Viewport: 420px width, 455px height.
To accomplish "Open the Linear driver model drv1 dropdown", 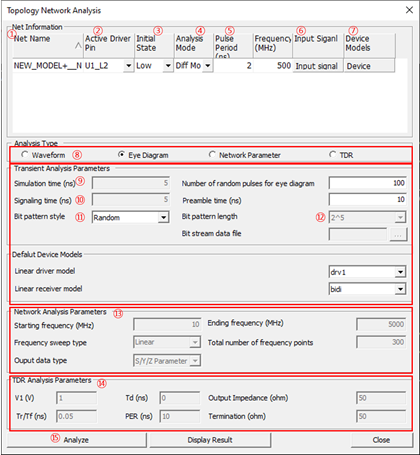I will (x=400, y=272).
